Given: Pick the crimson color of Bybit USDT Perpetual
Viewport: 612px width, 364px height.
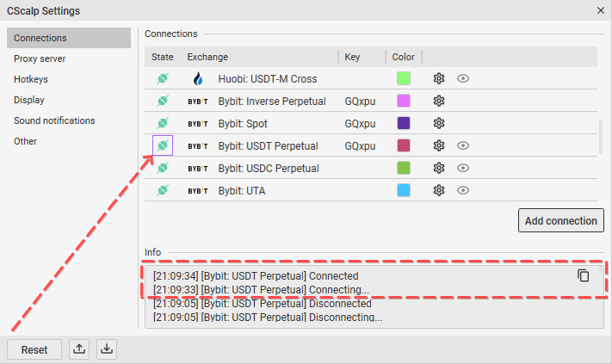Looking at the screenshot, I should (404, 145).
